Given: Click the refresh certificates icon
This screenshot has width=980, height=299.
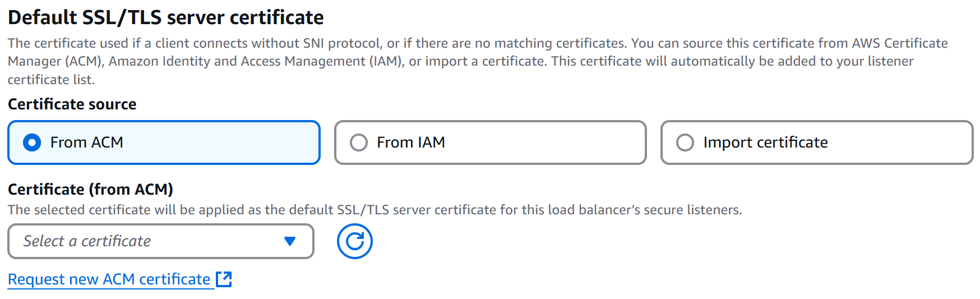Looking at the screenshot, I should point(355,241).
